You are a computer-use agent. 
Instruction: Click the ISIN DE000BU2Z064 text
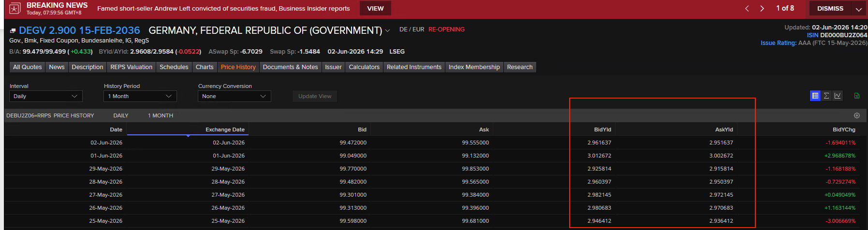pos(837,35)
